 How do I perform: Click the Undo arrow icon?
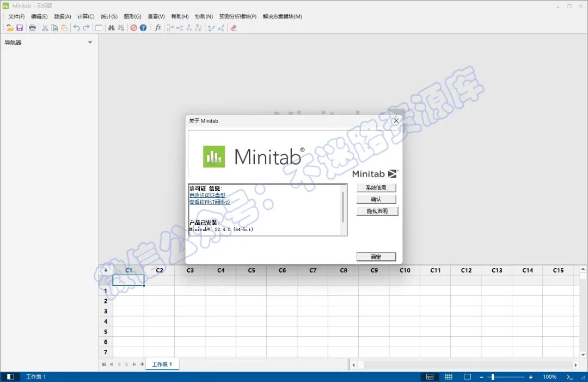tap(77, 28)
